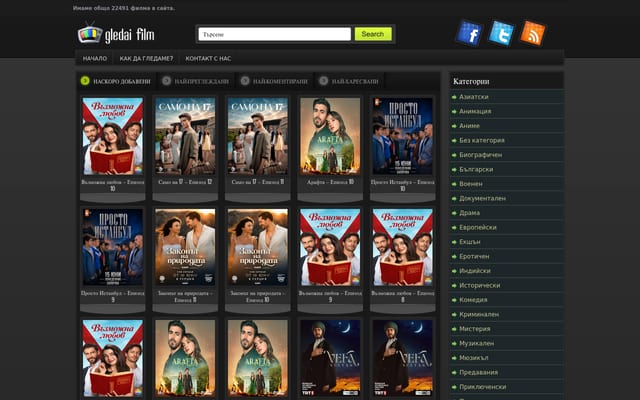Click the 'Възможна любов – Епизод 8' caption

tap(402, 297)
